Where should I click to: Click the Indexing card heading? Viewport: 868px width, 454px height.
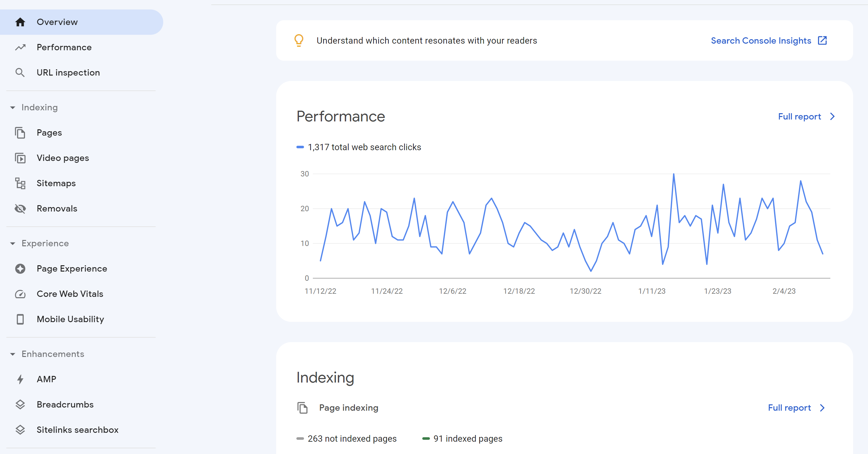click(x=325, y=377)
